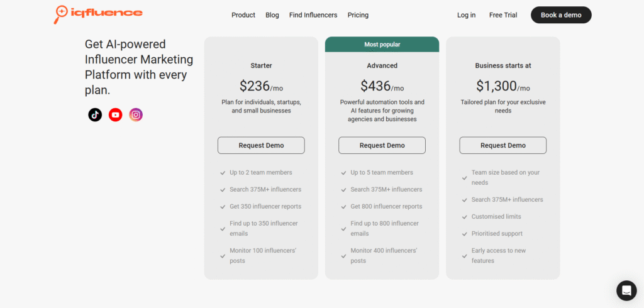
Task: Click 'Tailored plan for your exclusive needs'
Action: click(502, 106)
